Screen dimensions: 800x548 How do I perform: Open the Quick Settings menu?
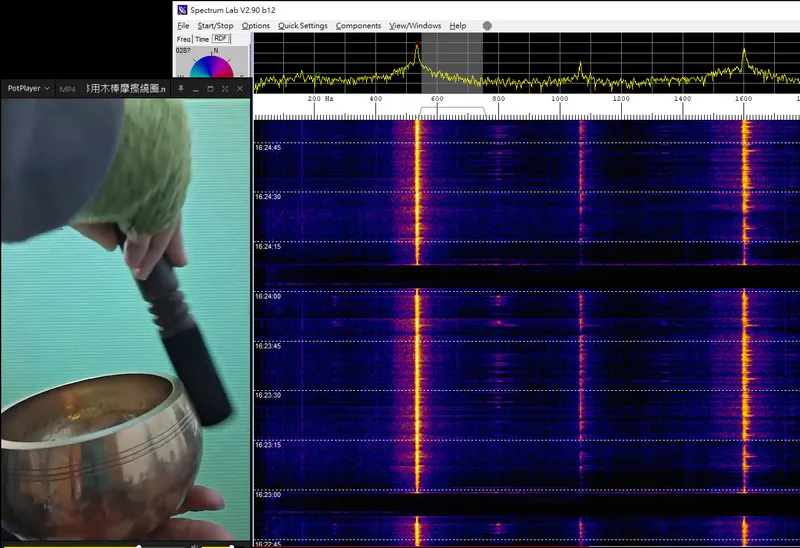point(302,25)
